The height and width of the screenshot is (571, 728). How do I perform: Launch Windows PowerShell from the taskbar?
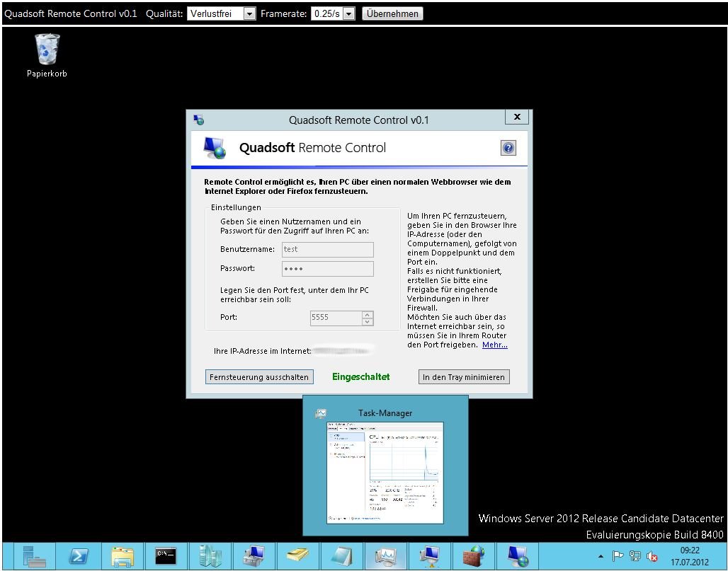tap(79, 556)
